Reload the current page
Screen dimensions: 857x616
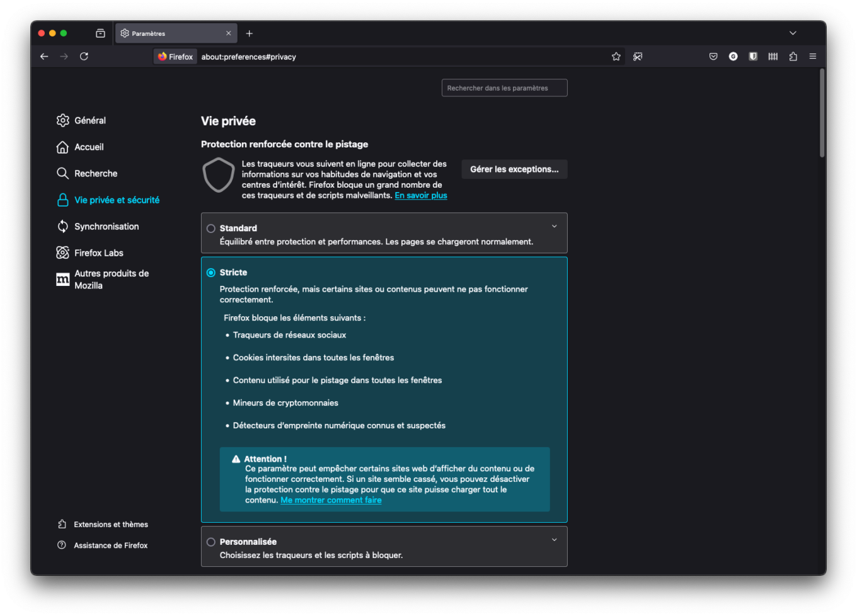click(84, 57)
